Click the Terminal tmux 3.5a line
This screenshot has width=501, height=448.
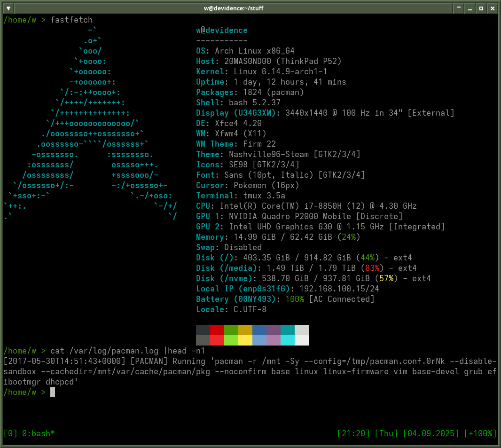[241, 196]
